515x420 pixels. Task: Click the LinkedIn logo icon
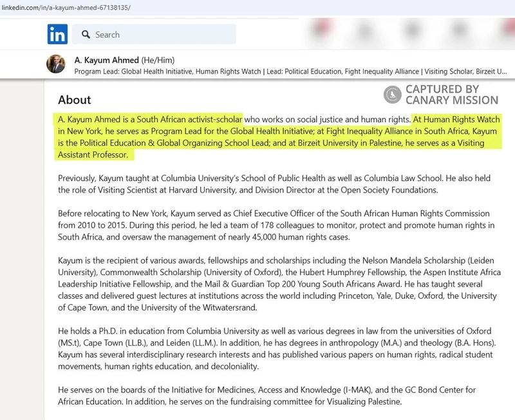[x=57, y=34]
